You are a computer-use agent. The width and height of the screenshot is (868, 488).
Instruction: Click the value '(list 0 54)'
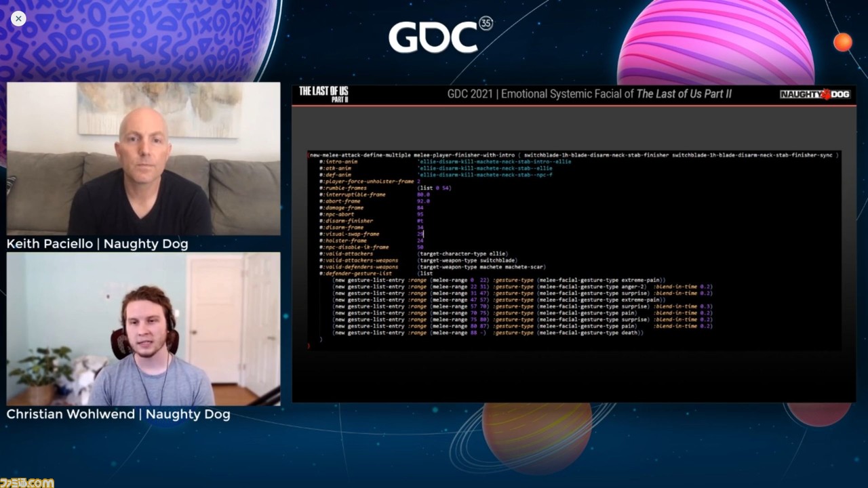point(434,188)
